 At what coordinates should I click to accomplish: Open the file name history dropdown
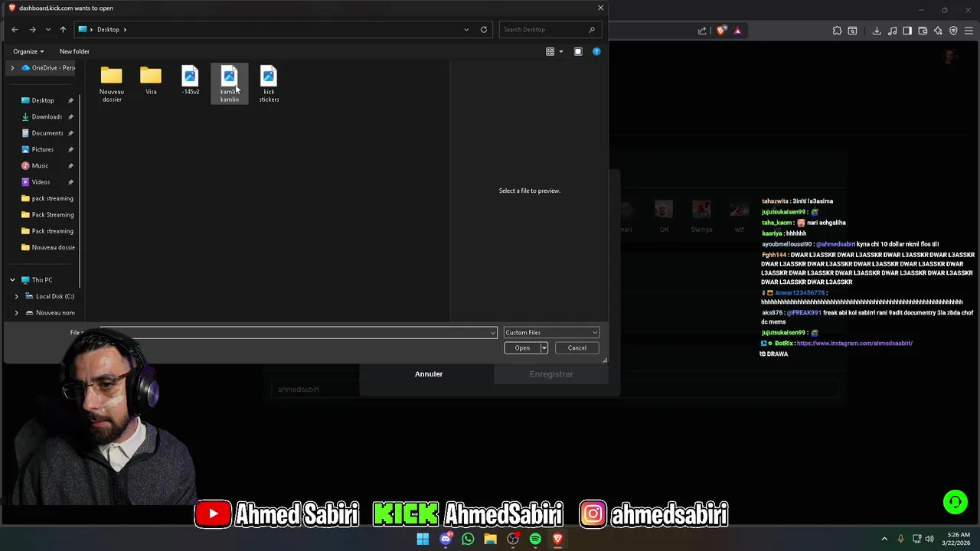pyautogui.click(x=493, y=332)
